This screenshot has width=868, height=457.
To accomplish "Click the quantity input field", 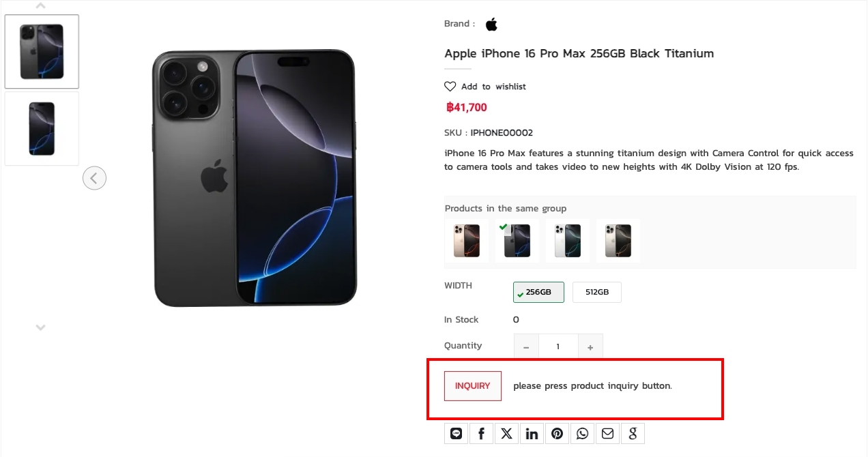I will pos(558,347).
